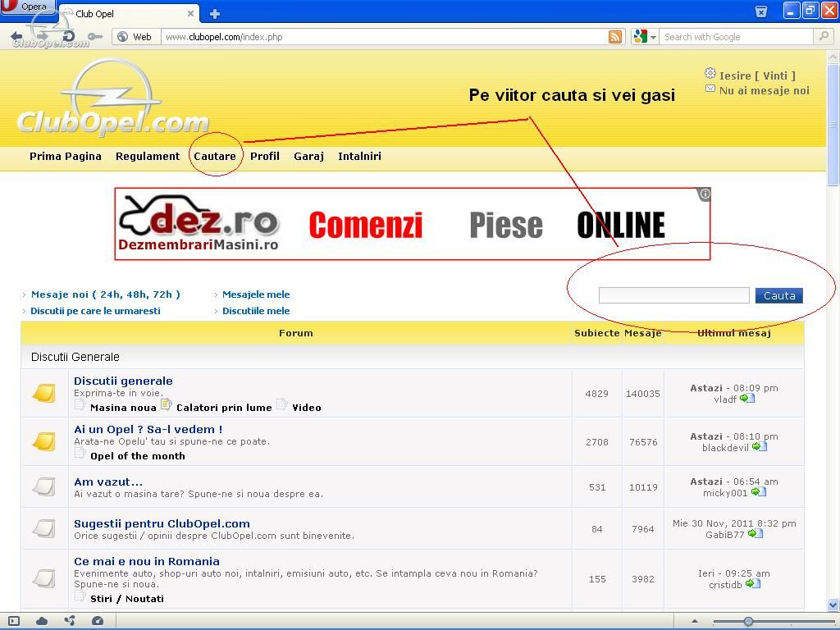Open the Mesajele mele link
The image size is (840, 630).
(256, 294)
